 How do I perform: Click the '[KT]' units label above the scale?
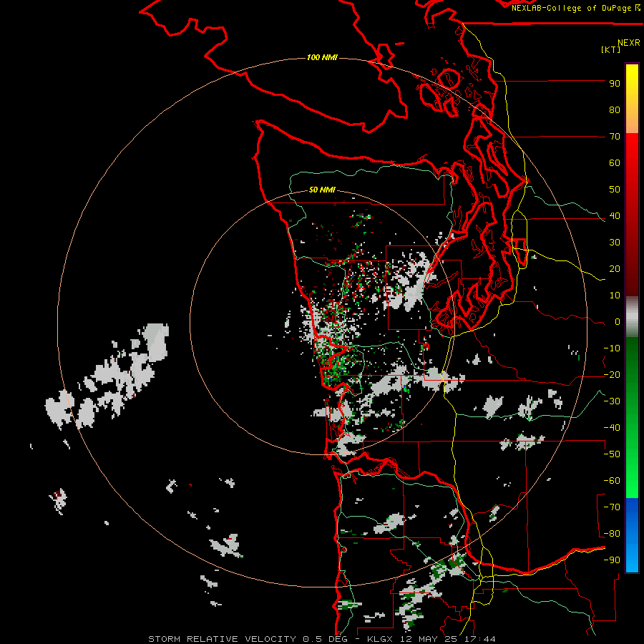pos(610,49)
